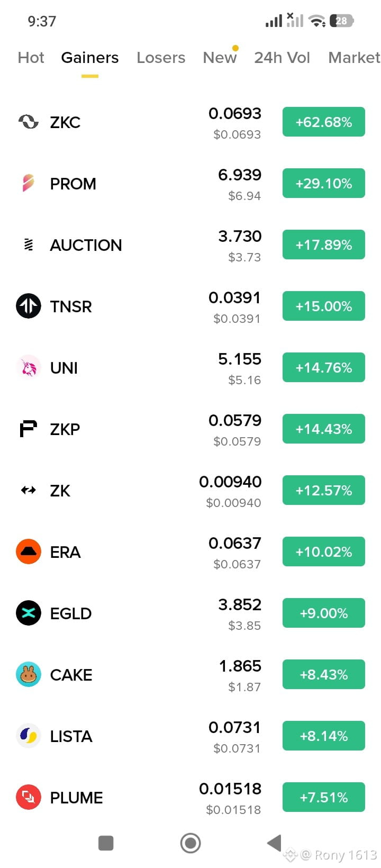Viewport: 381px width, 868px height.
Task: Tap the LISTA coin icon
Action: tap(29, 736)
